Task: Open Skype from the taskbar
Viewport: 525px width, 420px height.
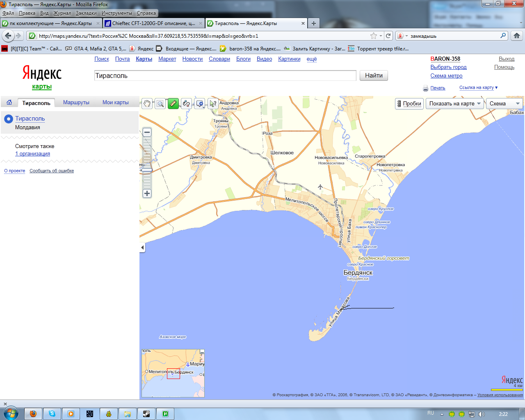Action: (x=52, y=414)
